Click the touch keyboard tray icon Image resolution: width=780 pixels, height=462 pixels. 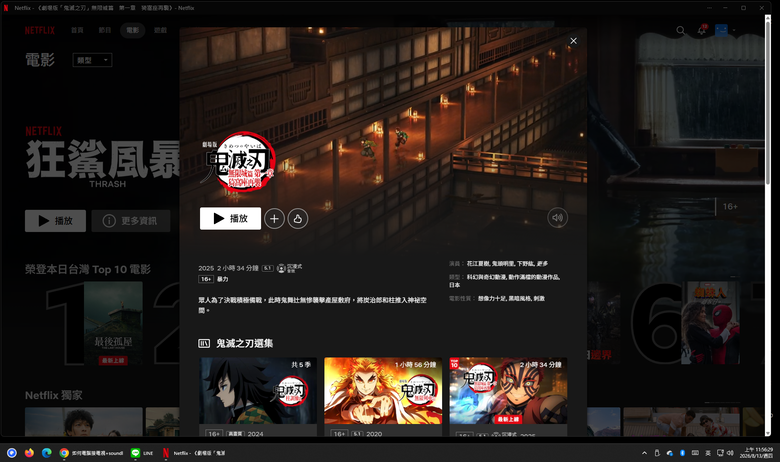pyautogui.click(x=695, y=453)
